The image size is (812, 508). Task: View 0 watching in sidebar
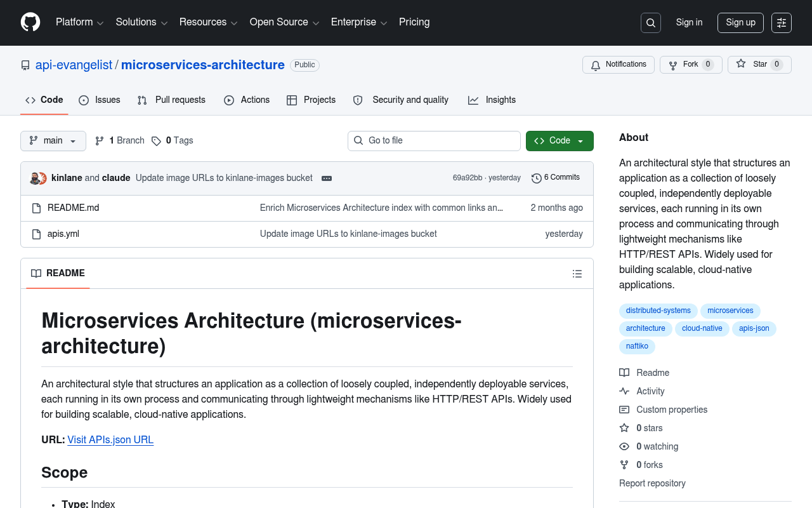coord(649,447)
